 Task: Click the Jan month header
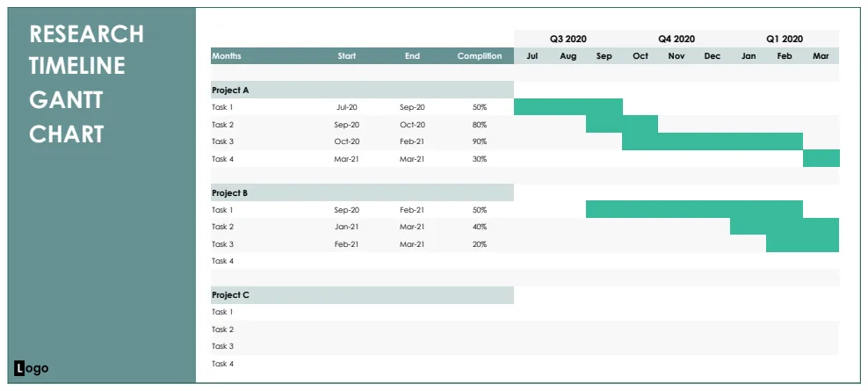tap(749, 56)
